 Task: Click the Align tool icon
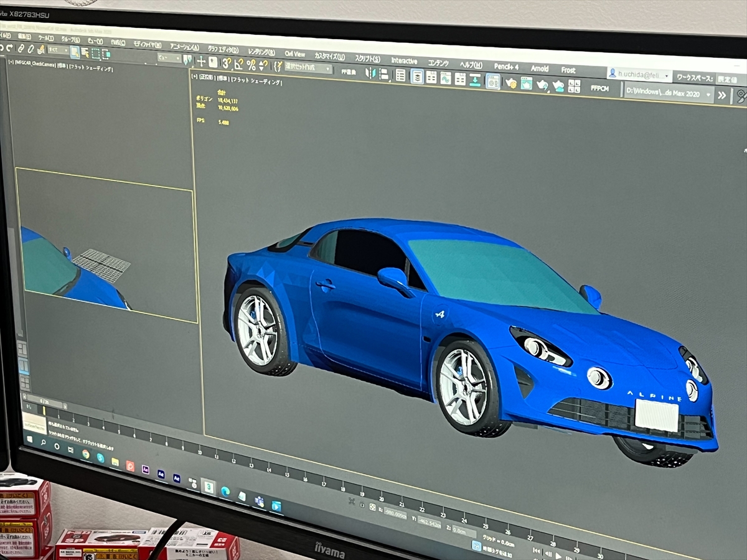pyautogui.click(x=383, y=73)
